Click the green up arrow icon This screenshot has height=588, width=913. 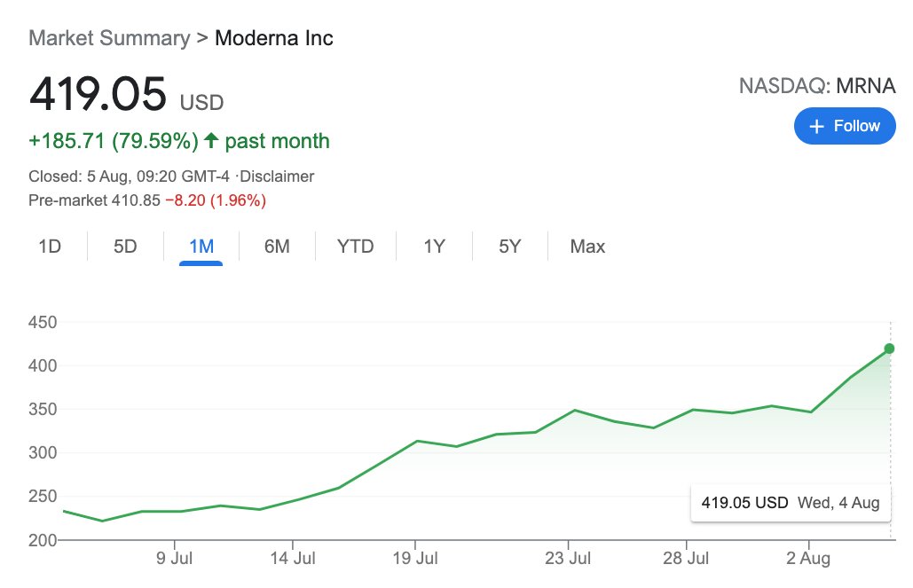[211, 141]
